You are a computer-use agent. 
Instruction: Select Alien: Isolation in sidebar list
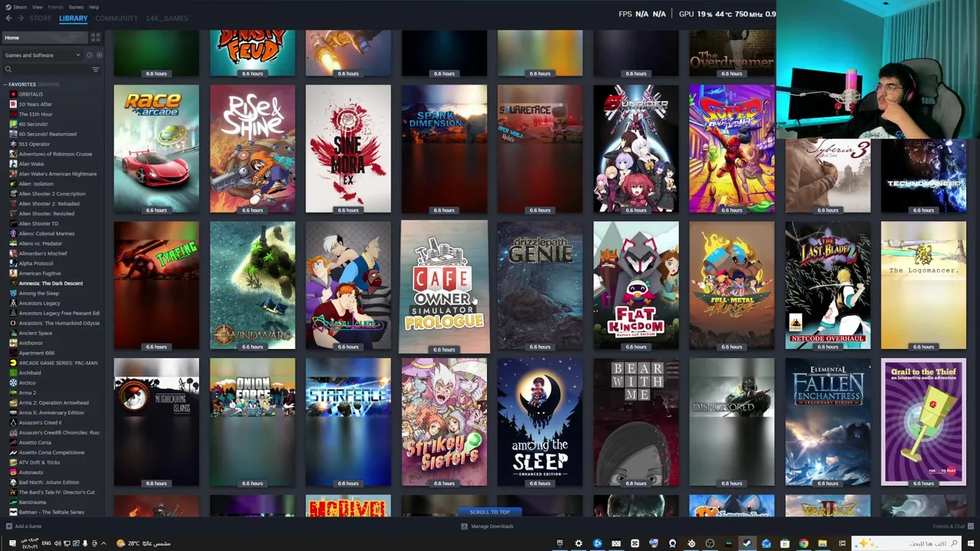coord(36,184)
